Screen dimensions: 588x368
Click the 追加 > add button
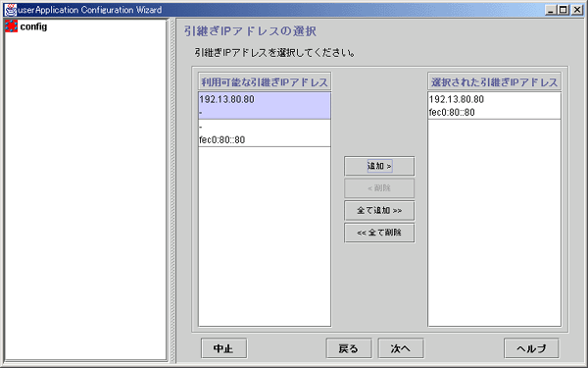(379, 166)
